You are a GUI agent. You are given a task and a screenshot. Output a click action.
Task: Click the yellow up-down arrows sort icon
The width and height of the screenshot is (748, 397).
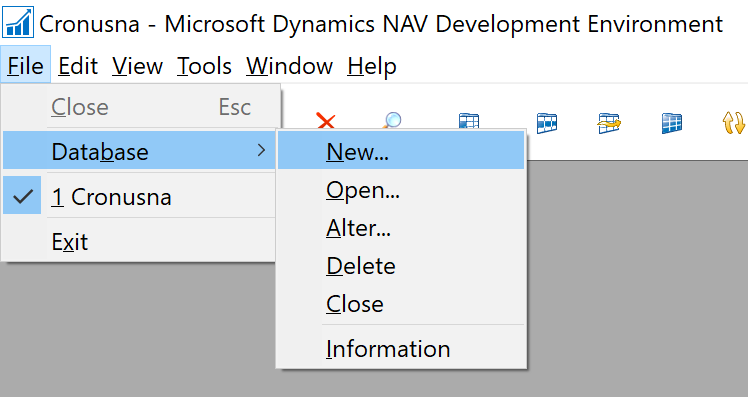(x=733, y=123)
